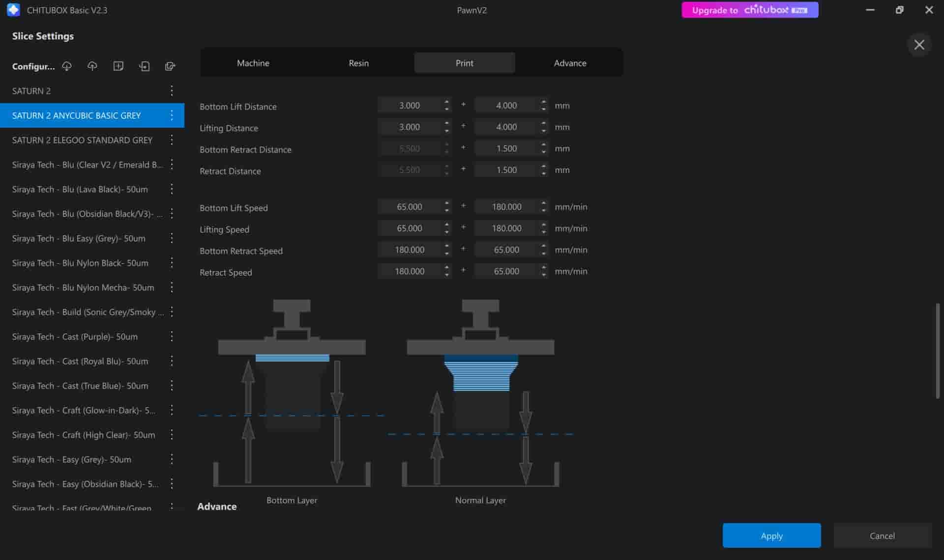This screenshot has width=944, height=560.
Task: Open options for Blu Nylon Black profile
Action: tap(172, 262)
